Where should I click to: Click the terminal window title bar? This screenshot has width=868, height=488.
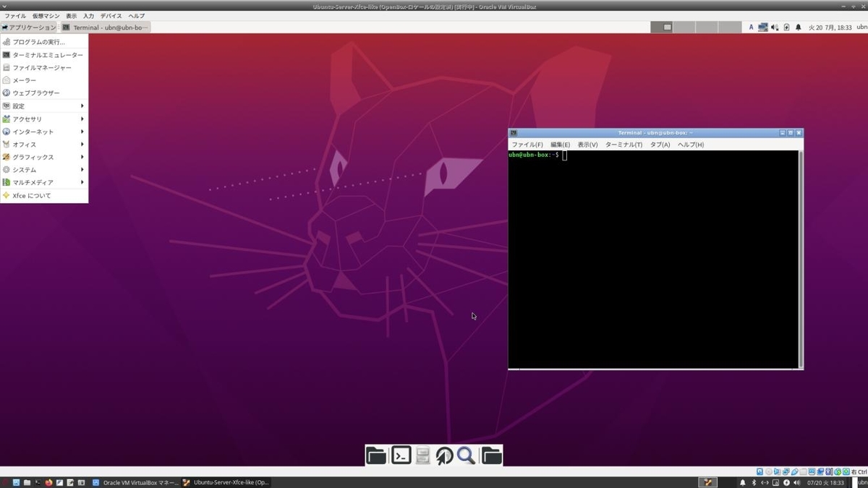(655, 133)
